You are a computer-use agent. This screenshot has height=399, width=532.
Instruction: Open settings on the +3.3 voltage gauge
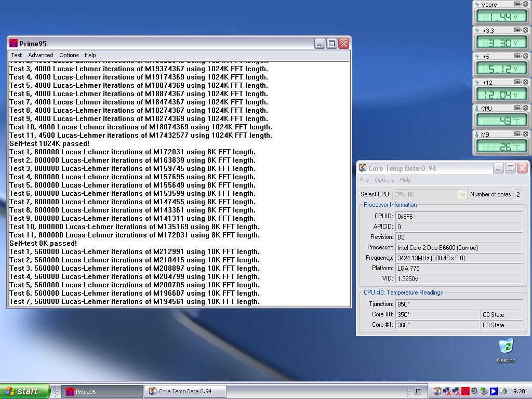click(x=517, y=30)
